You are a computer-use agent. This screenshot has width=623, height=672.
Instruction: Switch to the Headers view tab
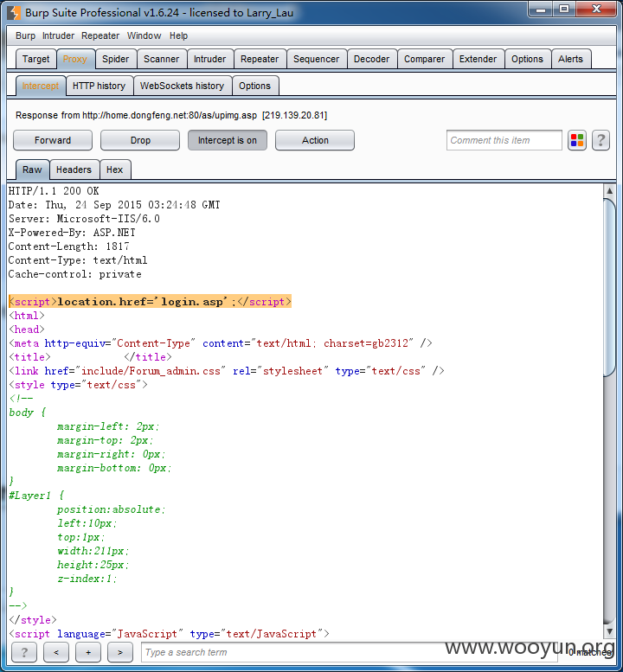pyautogui.click(x=74, y=170)
